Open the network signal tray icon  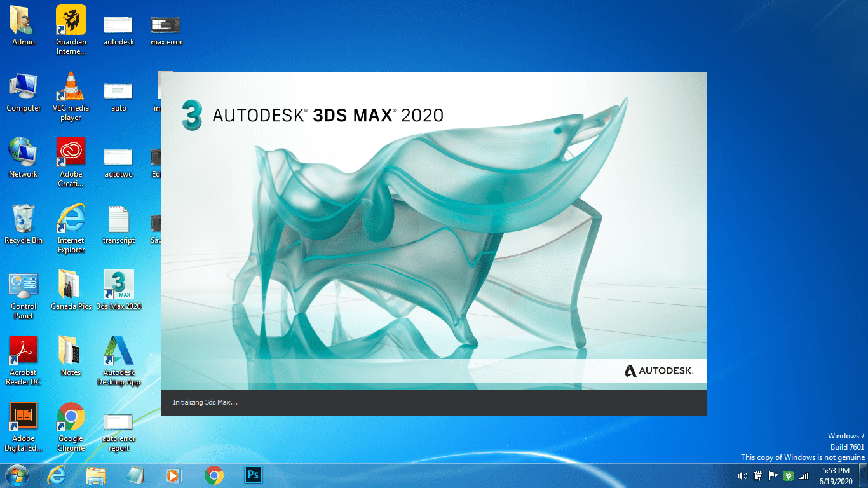(x=804, y=476)
